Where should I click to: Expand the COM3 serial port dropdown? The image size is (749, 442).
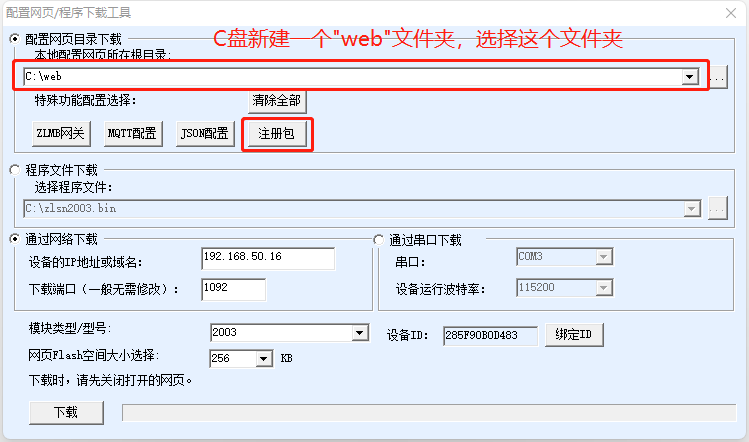pos(604,257)
